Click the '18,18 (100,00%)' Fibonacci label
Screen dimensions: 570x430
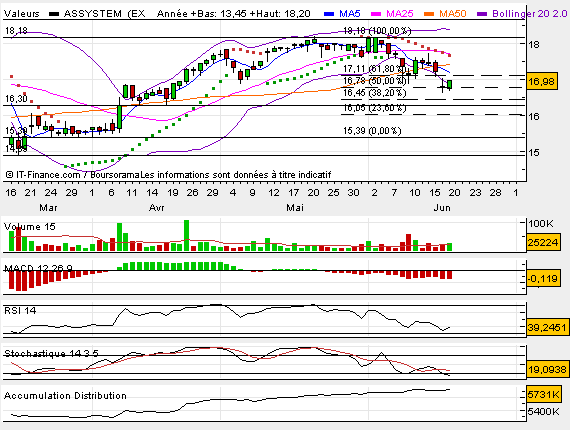coord(377,31)
